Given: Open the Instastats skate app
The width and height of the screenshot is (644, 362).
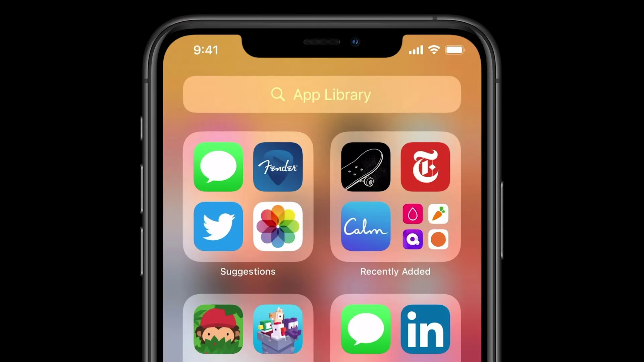Looking at the screenshot, I should pyautogui.click(x=365, y=167).
